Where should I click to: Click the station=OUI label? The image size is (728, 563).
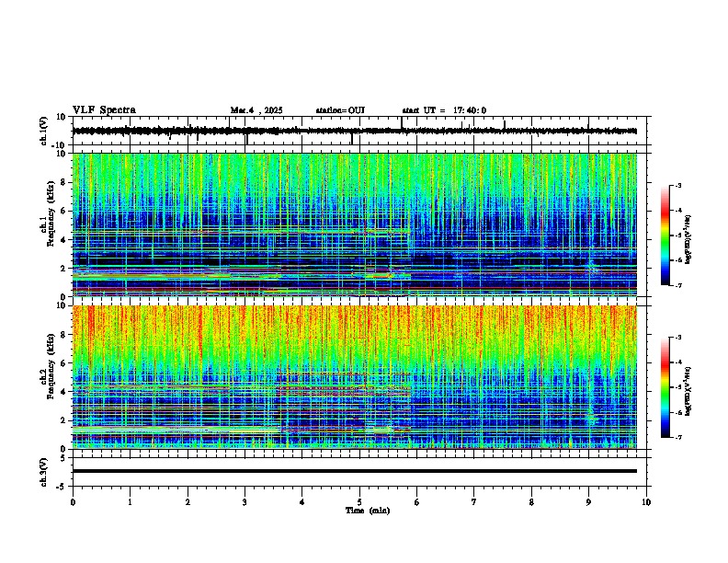click(340, 110)
